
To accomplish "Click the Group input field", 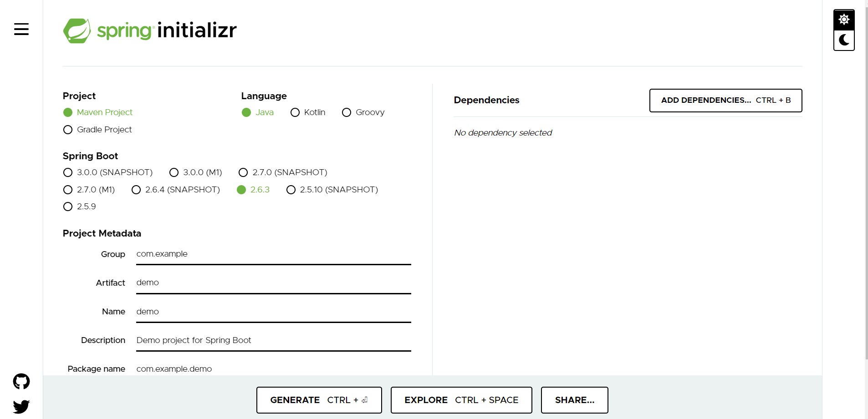I will [x=274, y=254].
